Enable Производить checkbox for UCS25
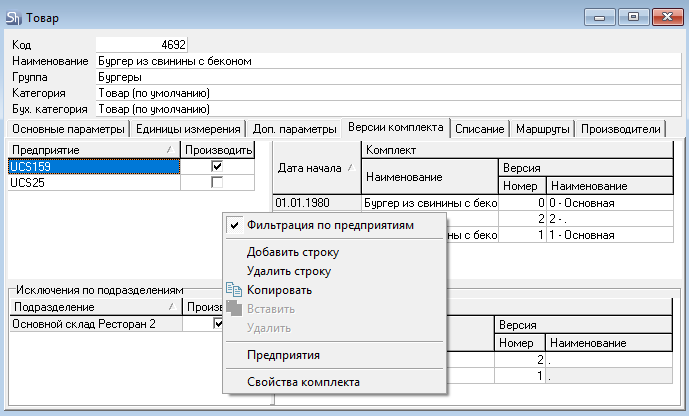Viewport: 689px width, 416px height. click(217, 183)
